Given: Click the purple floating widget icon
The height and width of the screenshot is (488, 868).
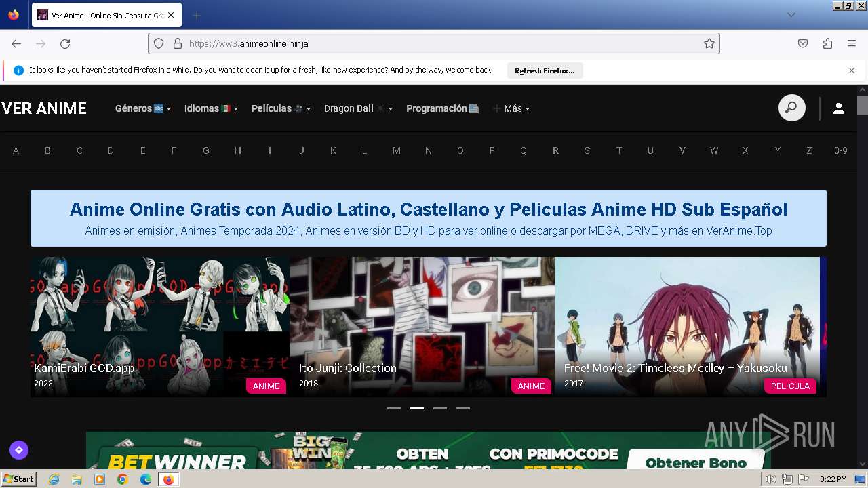Looking at the screenshot, I should pos(19,449).
